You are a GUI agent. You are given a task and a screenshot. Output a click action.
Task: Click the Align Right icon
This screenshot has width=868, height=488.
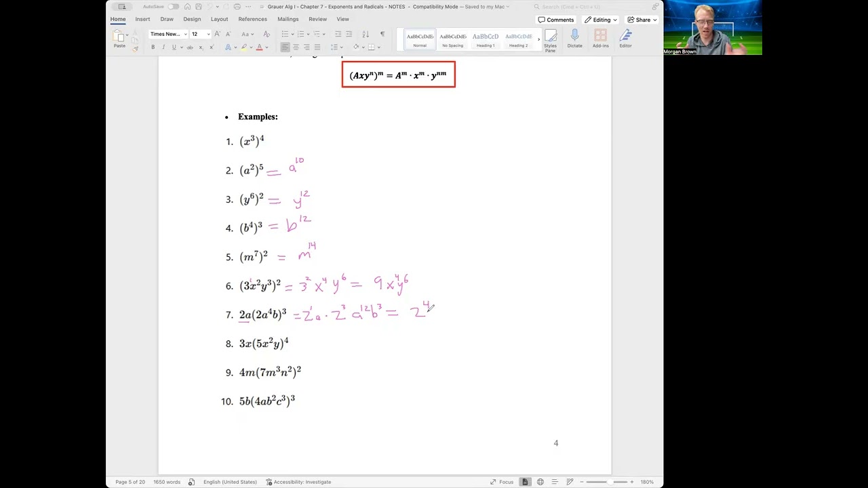coord(307,47)
